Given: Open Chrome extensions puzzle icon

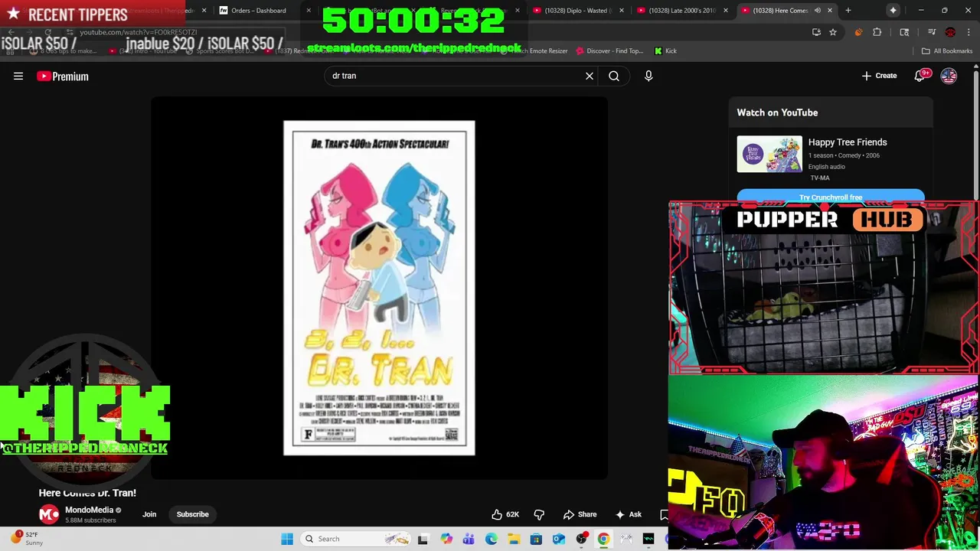Looking at the screenshot, I should click(877, 32).
